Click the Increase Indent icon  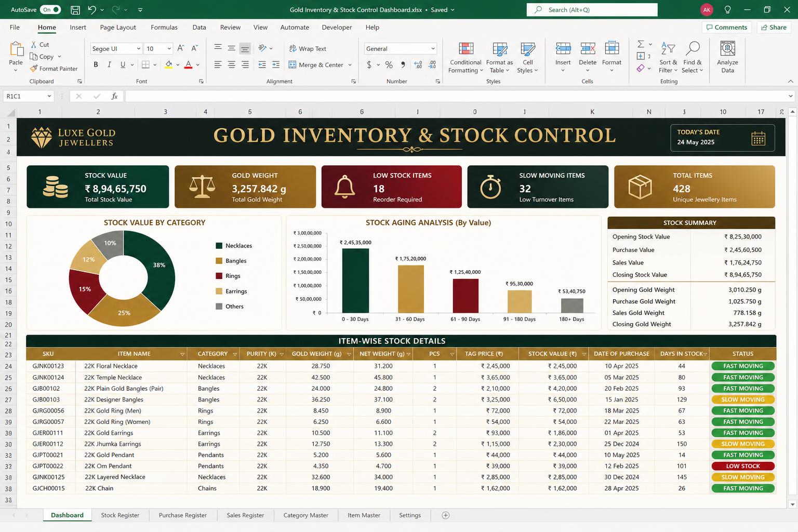[x=276, y=65]
